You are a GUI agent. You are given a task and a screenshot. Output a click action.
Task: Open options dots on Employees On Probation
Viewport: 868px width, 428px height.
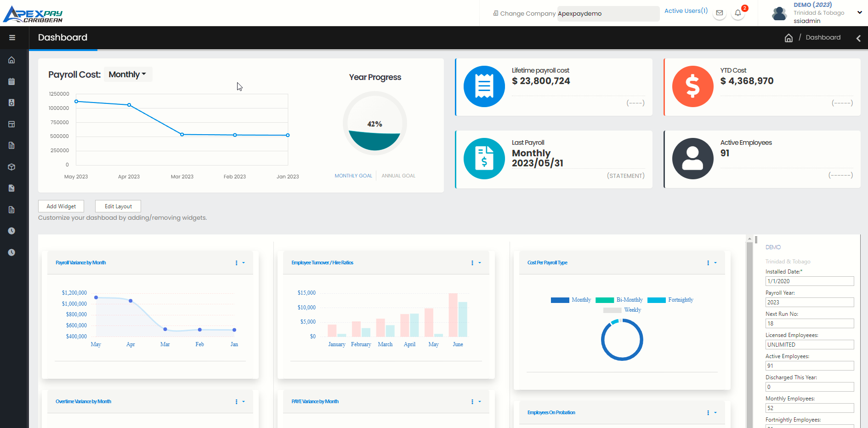pyautogui.click(x=708, y=413)
